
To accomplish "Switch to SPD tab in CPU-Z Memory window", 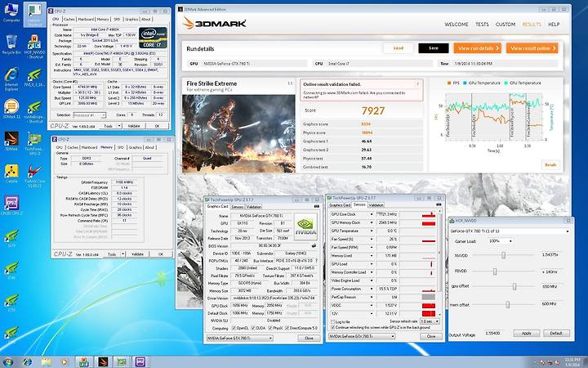I will [x=121, y=147].
